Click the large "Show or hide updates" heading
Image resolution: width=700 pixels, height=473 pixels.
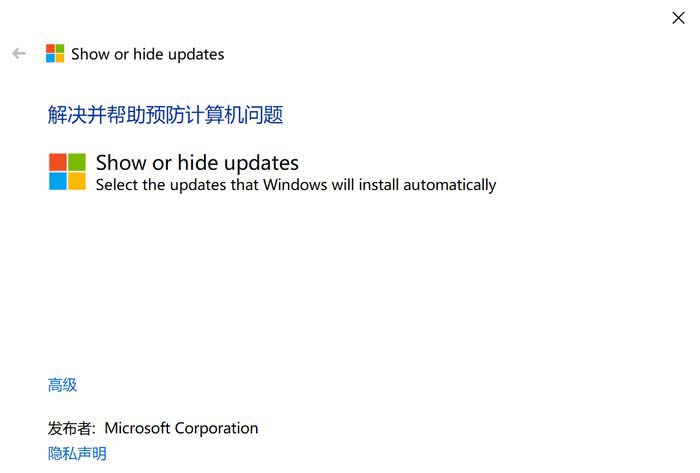pos(197,162)
